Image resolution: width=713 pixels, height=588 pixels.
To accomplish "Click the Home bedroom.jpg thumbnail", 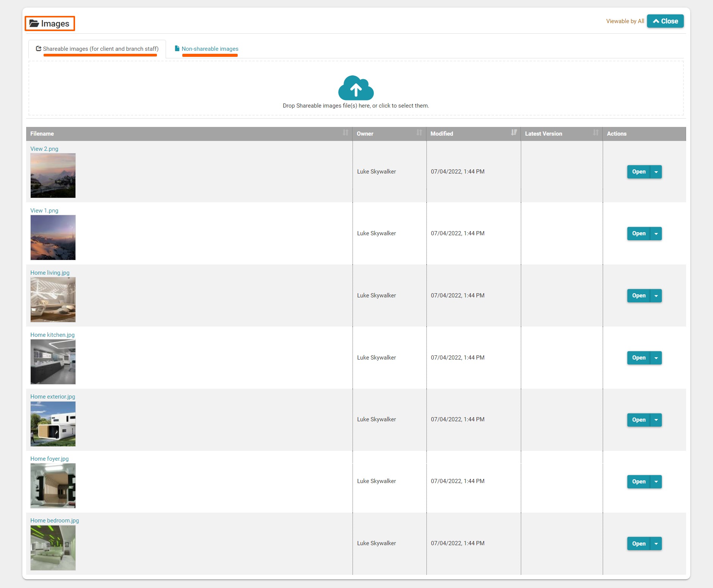I will pyautogui.click(x=53, y=548).
